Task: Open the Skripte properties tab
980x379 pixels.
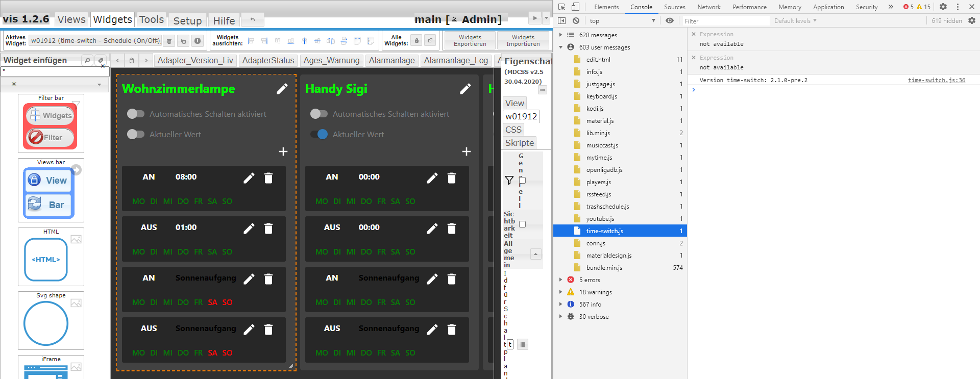Action: pyautogui.click(x=520, y=143)
